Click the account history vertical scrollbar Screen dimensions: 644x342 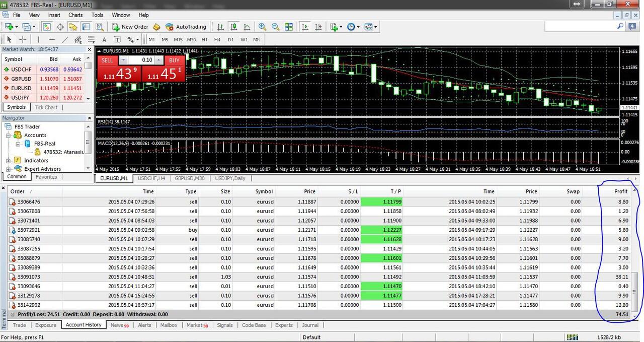[635, 291]
